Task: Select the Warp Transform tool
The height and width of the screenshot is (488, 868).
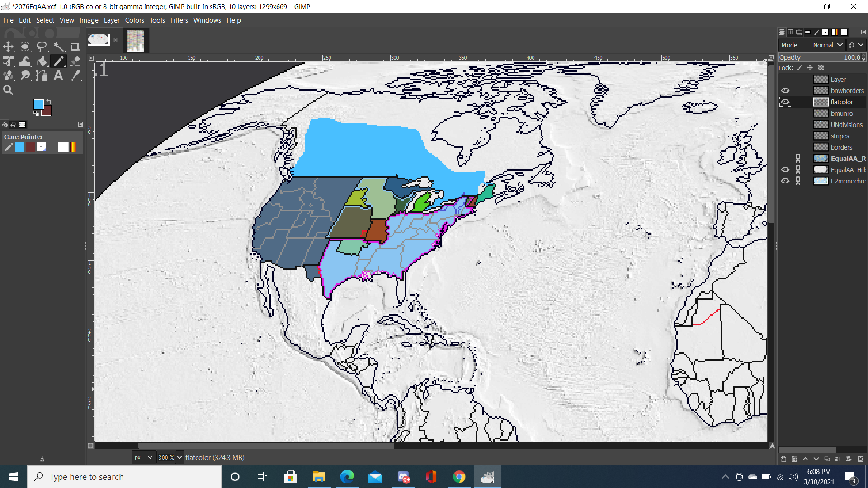Action: (25, 61)
